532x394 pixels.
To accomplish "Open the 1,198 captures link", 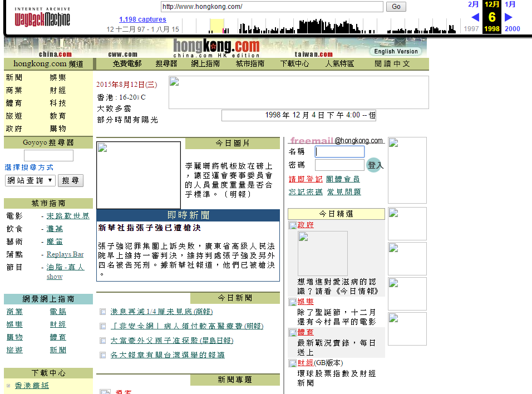I will click(x=142, y=19).
